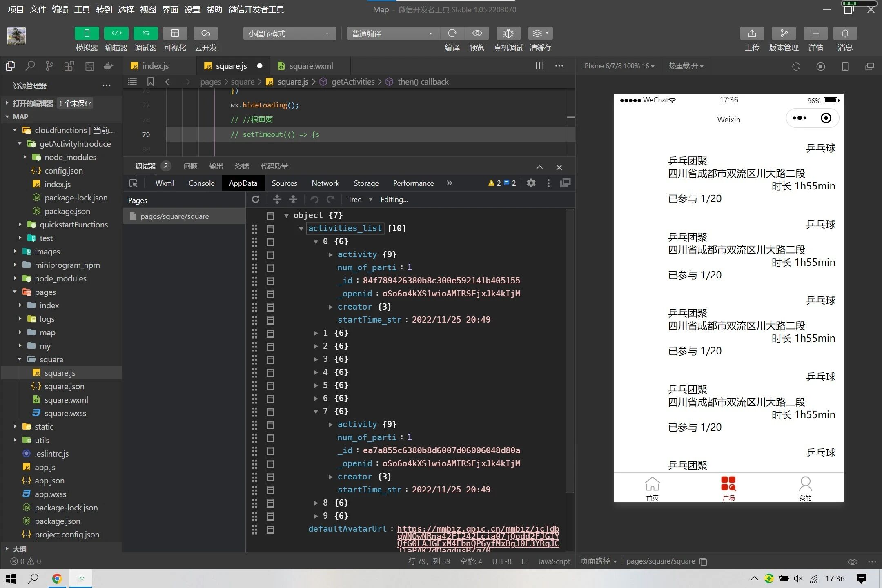Toggle the 模拟器 simulator panel button

(87, 33)
